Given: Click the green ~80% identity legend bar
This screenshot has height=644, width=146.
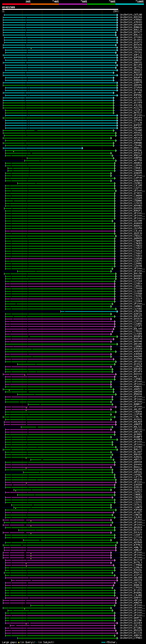Looking at the screenshot, I should coord(101,4).
